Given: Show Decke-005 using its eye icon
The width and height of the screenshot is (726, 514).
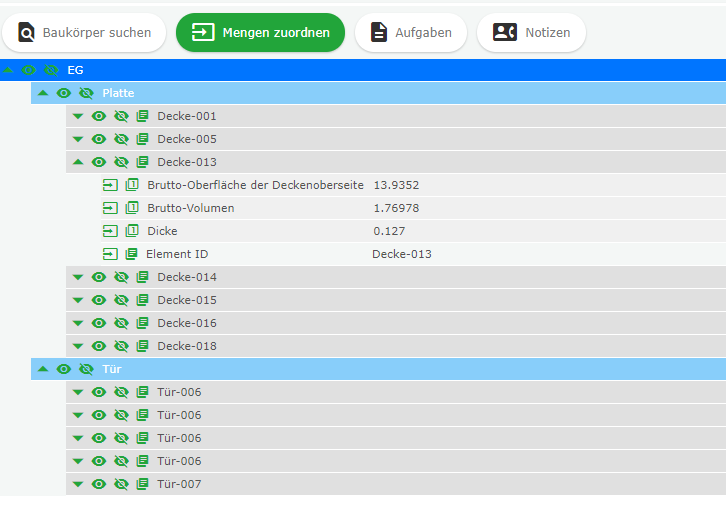Looking at the screenshot, I should point(99,139).
